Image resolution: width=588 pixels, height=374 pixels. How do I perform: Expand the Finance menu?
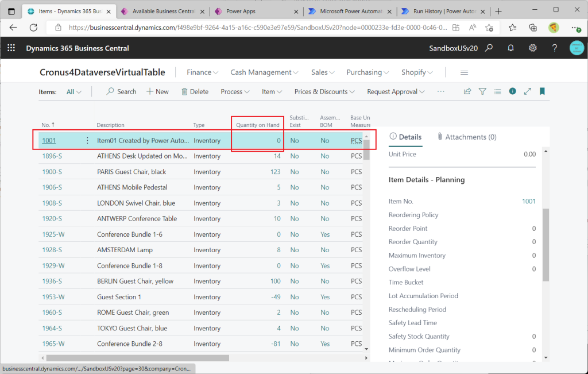(203, 72)
